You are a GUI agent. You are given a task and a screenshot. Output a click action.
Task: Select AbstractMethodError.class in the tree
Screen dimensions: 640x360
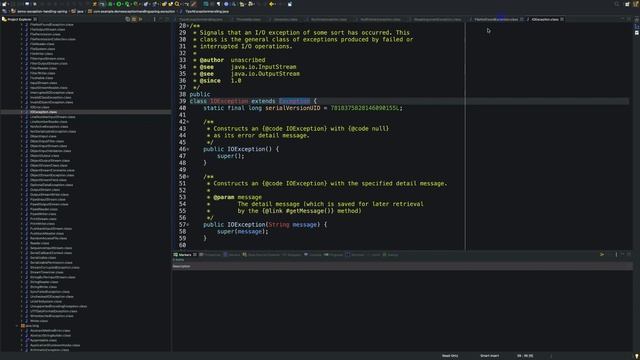(x=50, y=331)
